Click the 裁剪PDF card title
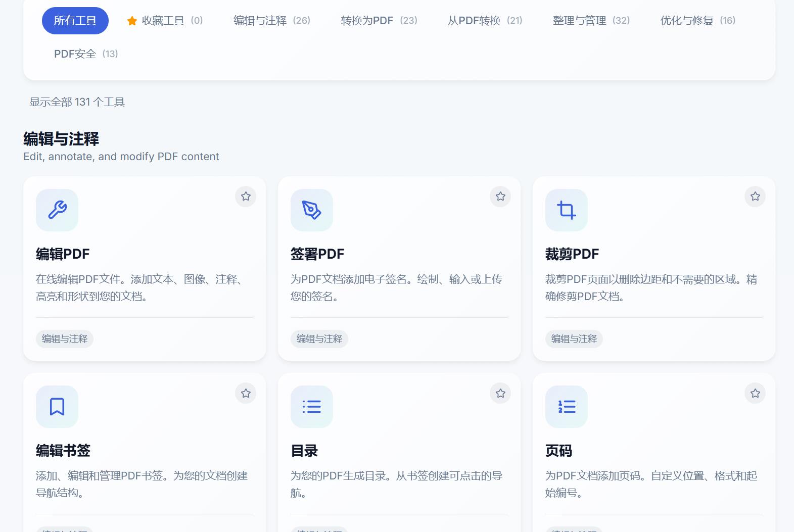 coord(572,254)
